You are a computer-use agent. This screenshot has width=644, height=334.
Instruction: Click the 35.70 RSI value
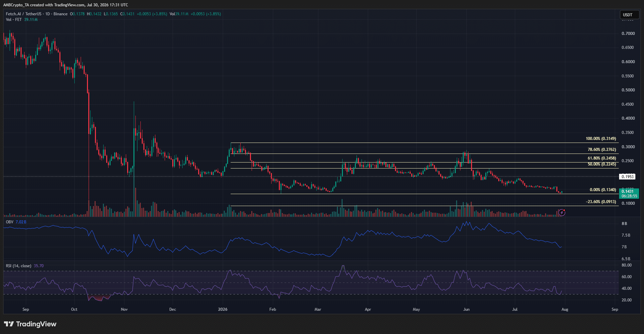pos(39,266)
